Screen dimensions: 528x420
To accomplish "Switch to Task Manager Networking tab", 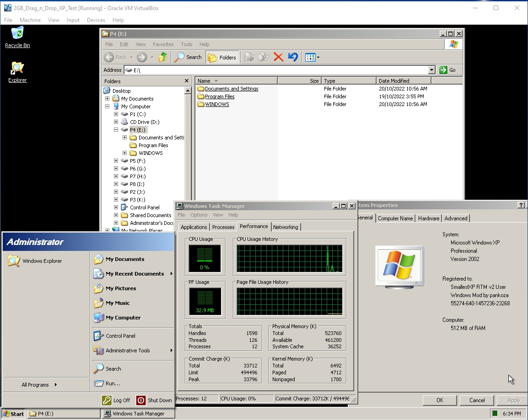I will (x=286, y=227).
